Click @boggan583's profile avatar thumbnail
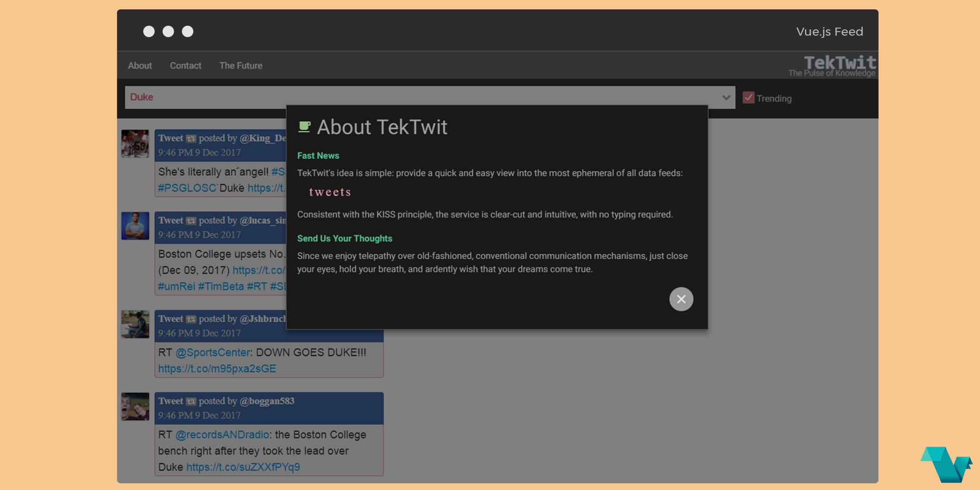 tap(135, 406)
